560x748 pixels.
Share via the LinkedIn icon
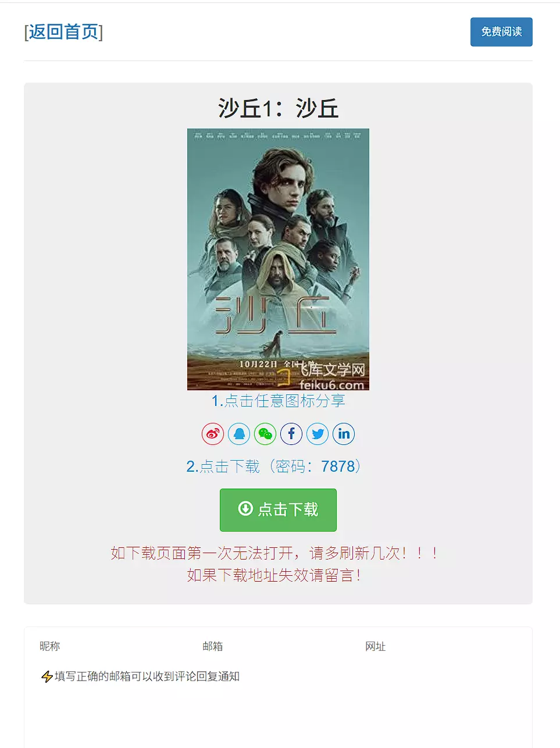coord(344,434)
